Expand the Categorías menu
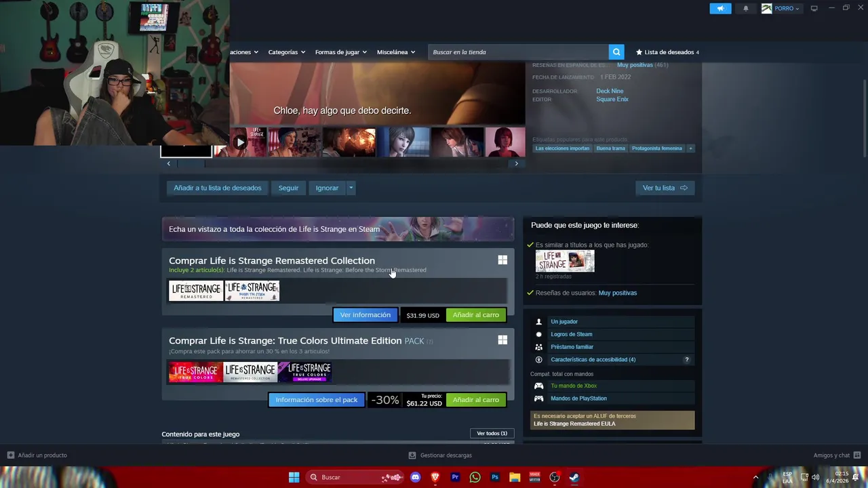 pos(286,52)
